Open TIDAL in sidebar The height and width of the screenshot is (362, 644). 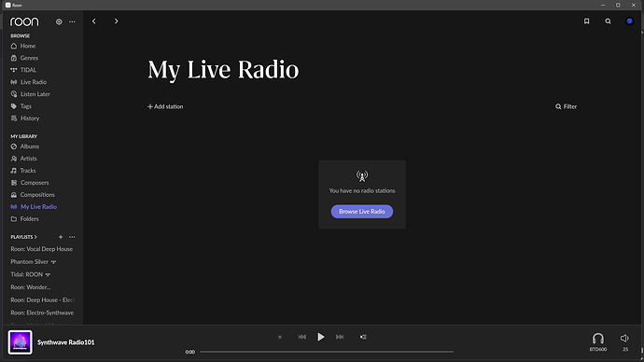click(x=23, y=70)
